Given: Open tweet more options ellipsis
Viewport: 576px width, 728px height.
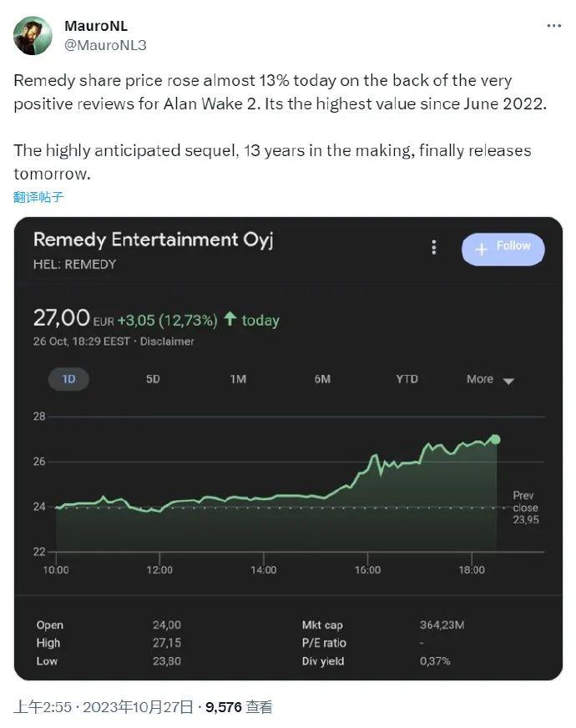Looking at the screenshot, I should (x=553, y=26).
